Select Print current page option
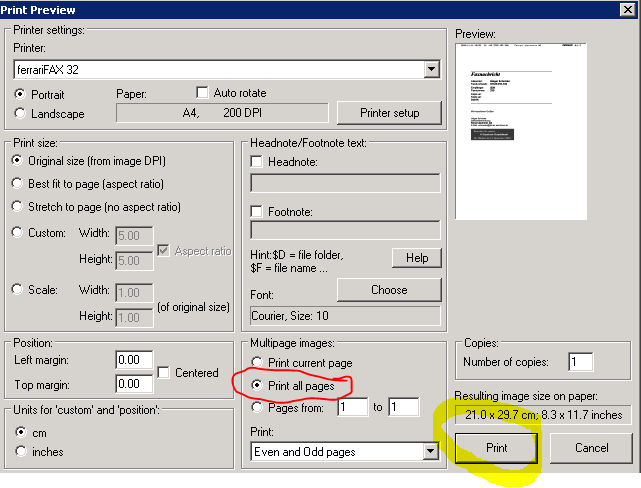This screenshot has width=641, height=488. [x=258, y=362]
